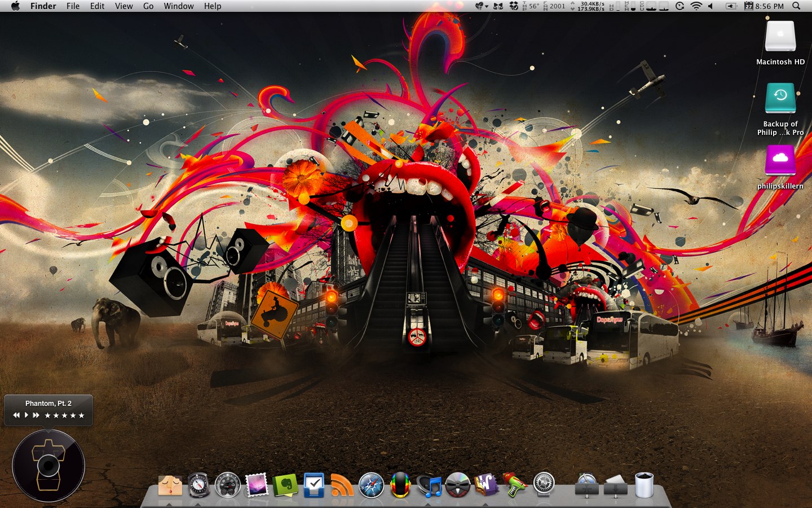Launch Safari from the dock
Viewport: 812px width, 508px height.
tap(371, 485)
